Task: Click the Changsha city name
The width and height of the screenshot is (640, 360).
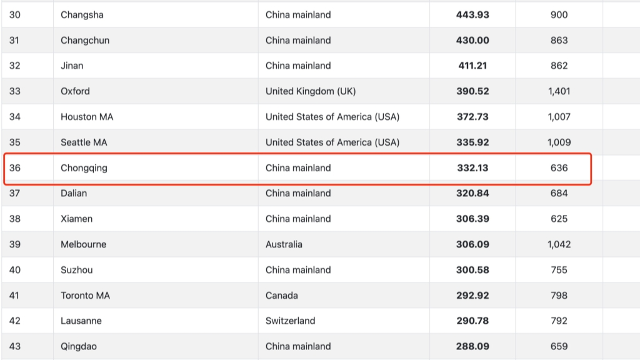Action: [x=82, y=15]
